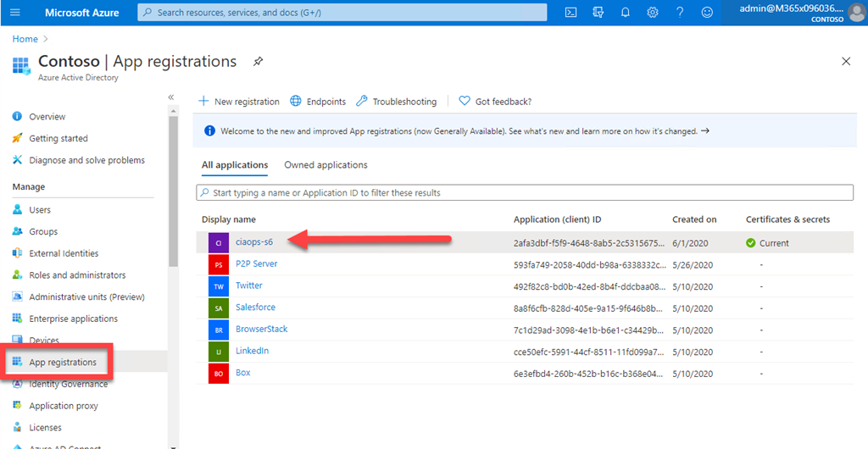
Task: Click the Home breadcrumb link
Action: coord(25,39)
